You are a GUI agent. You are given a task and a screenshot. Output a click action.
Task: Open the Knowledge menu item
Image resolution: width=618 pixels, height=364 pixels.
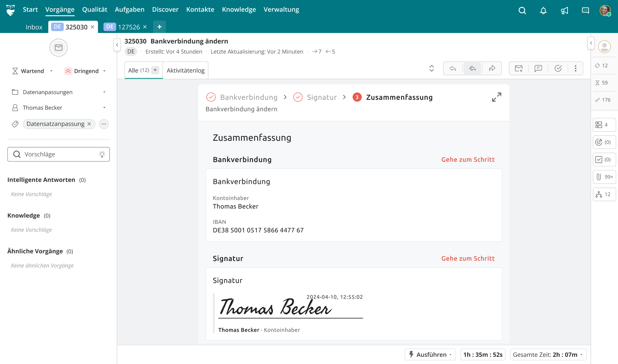[x=239, y=10]
